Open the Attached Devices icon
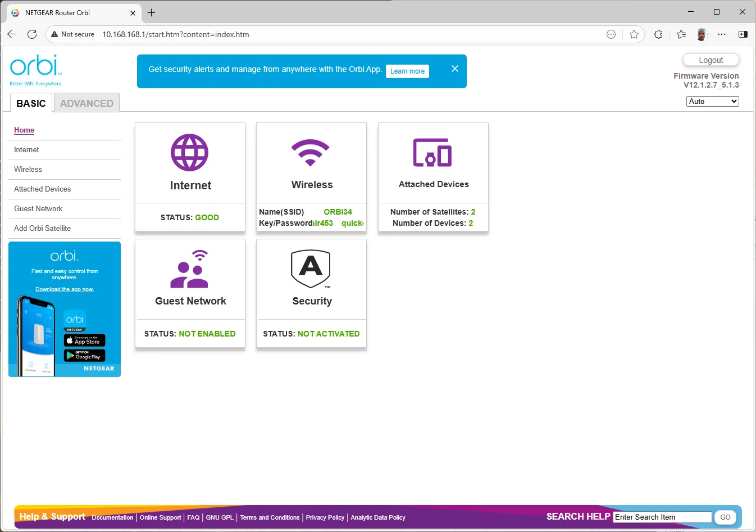 [x=432, y=153]
